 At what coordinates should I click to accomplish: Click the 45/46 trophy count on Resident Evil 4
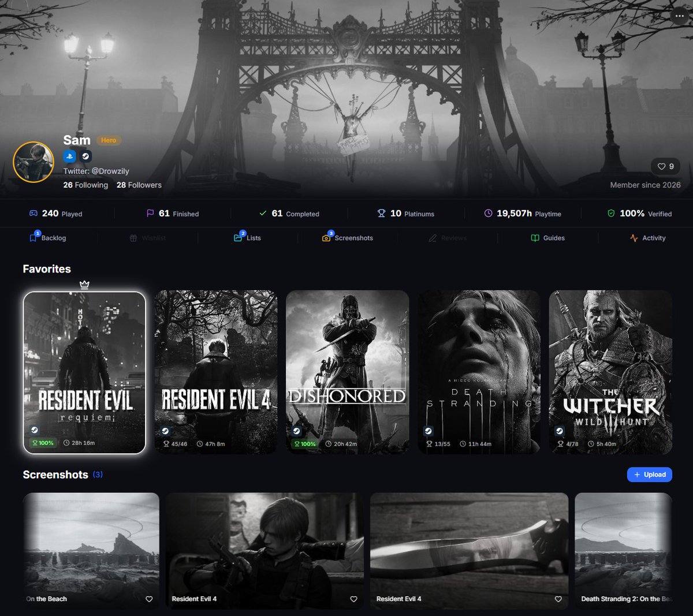click(175, 444)
